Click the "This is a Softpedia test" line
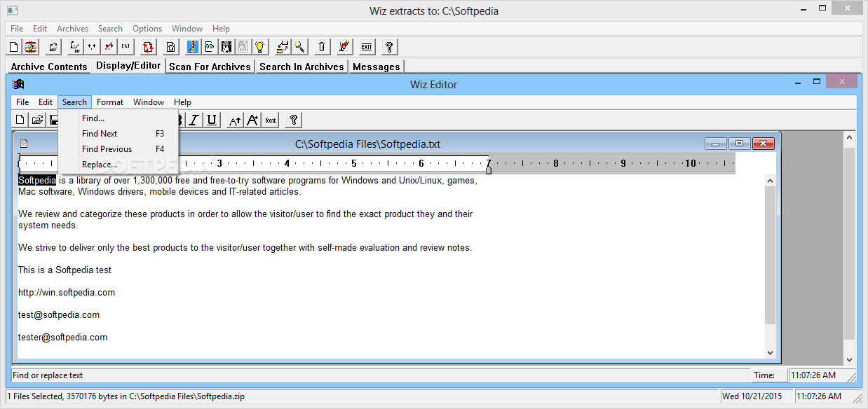The height and width of the screenshot is (409, 868). (65, 270)
